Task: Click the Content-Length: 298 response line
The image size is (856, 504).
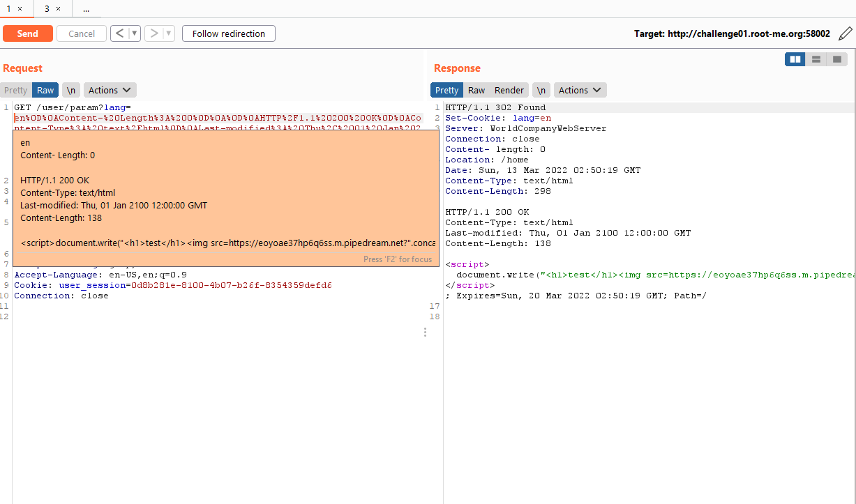Action: [498, 191]
